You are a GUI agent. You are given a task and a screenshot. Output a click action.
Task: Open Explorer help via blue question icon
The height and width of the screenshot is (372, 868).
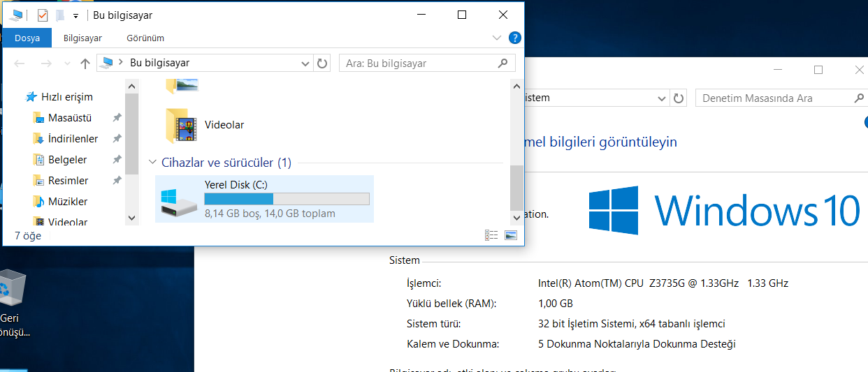click(x=515, y=38)
